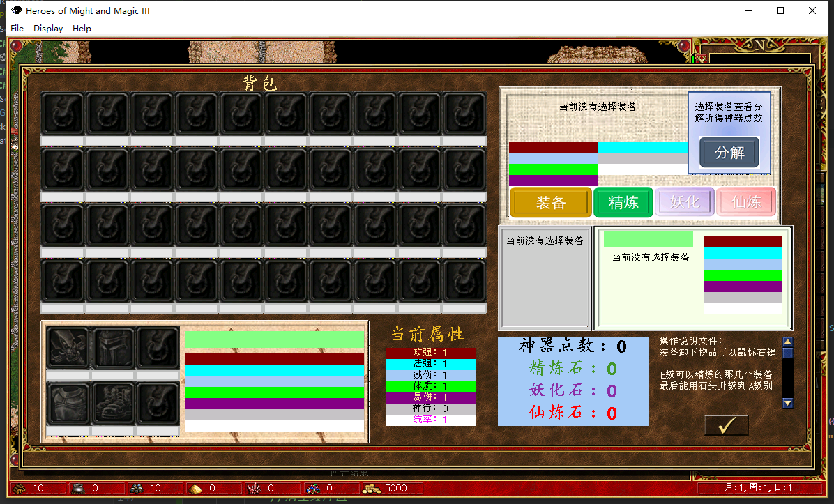Select the top-right backpack slot
The height and width of the screenshot is (504, 834).
(464, 114)
